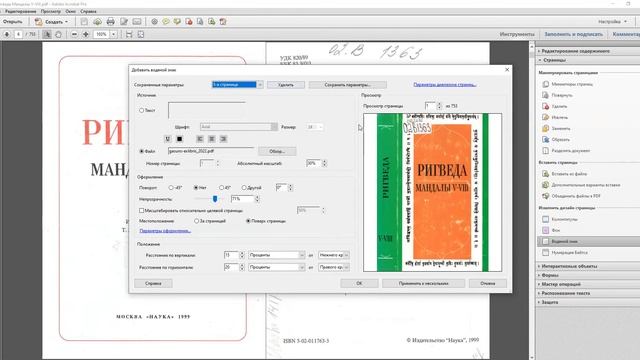This screenshot has width=640, height=360.
Task: Click OK button in watermark dialog
Action: [x=359, y=283]
